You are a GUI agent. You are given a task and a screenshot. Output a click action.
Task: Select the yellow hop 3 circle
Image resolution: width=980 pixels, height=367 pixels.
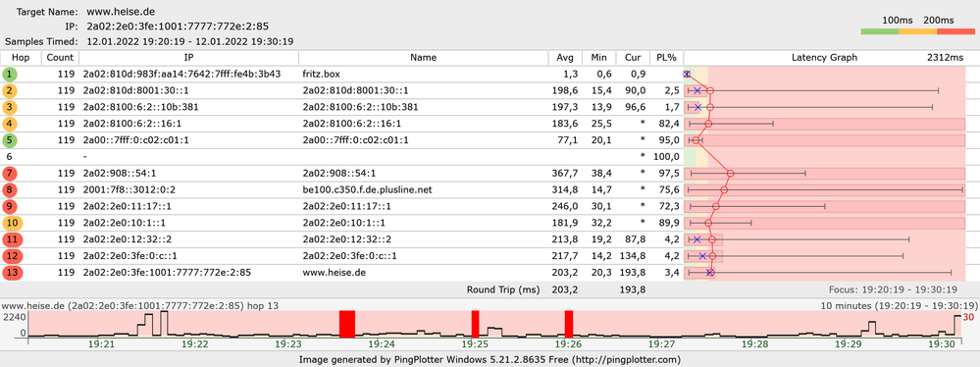click(10, 108)
